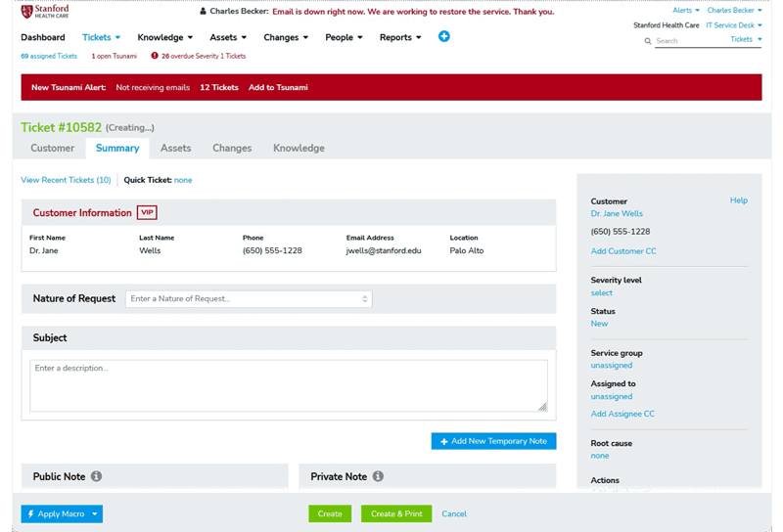Click the blue plus quick-add icon
Viewport: 783px width, 532px height.
pos(444,36)
